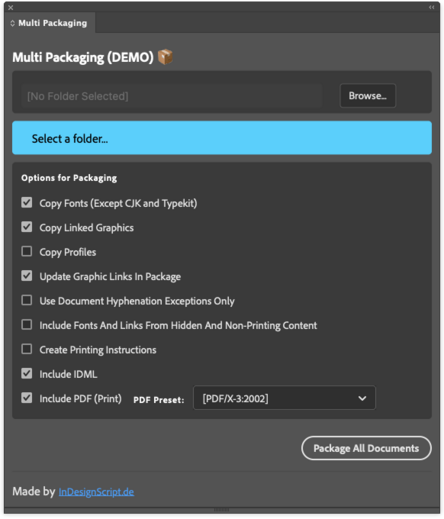Enable Copy Profiles checkbox
The height and width of the screenshot is (519, 444).
coord(27,251)
